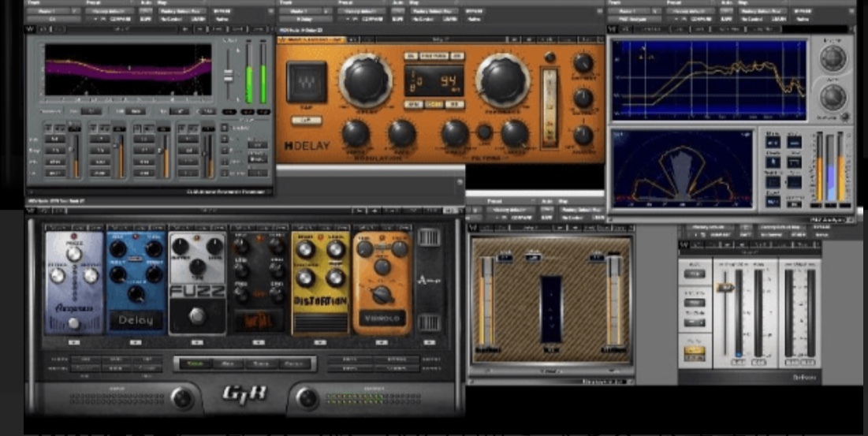Open the arrow menu under the Fuzz pedal
868x436 pixels.
click(x=197, y=342)
